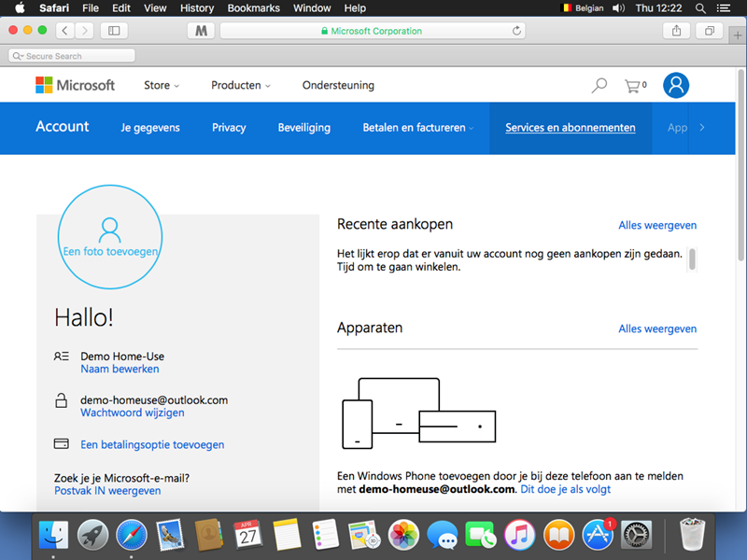747x560 pixels.
Task: Show all tabs button
Action: pyautogui.click(x=710, y=31)
